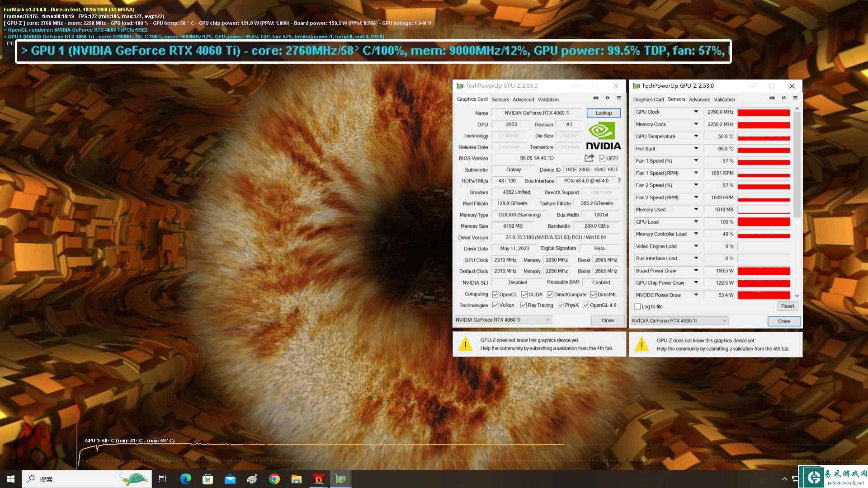Image resolution: width=868 pixels, height=488 pixels.
Task: Open GPU Clock sensor dropdown
Action: [x=696, y=112]
